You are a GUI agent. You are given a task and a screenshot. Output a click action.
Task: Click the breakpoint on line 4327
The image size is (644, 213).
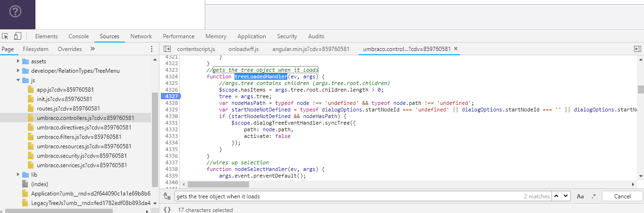[170, 96]
